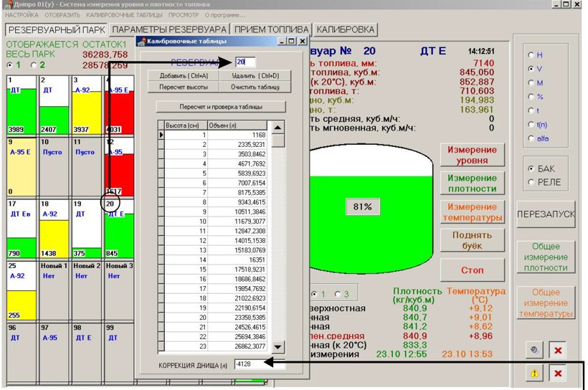Switch to ПАРАМЕТРЫ РЕЗЕРВУАРА tab

(x=169, y=29)
